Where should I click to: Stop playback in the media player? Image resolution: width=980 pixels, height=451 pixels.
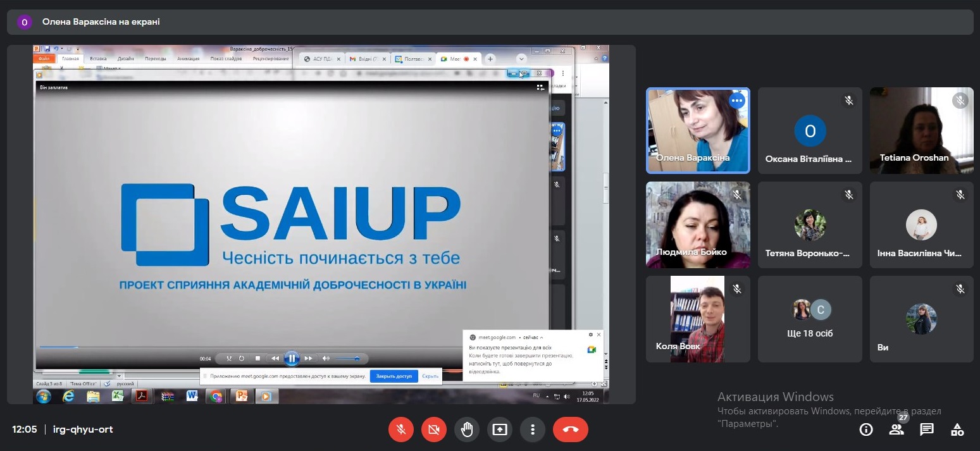coord(257,359)
